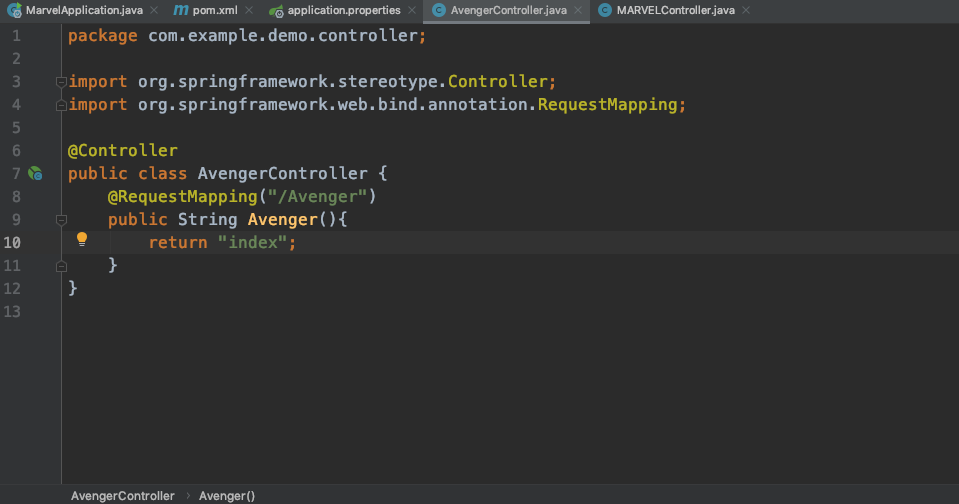Close the pom.xml tab

pyautogui.click(x=249, y=10)
